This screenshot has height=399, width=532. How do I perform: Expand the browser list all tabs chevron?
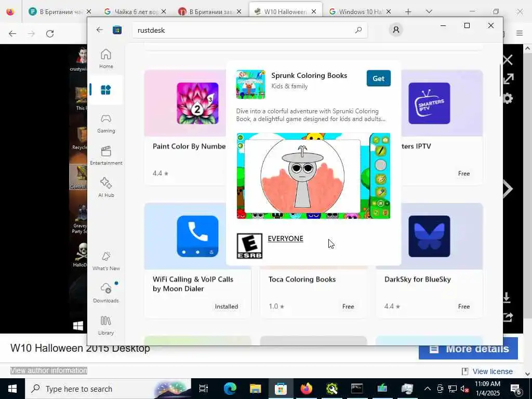(429, 11)
